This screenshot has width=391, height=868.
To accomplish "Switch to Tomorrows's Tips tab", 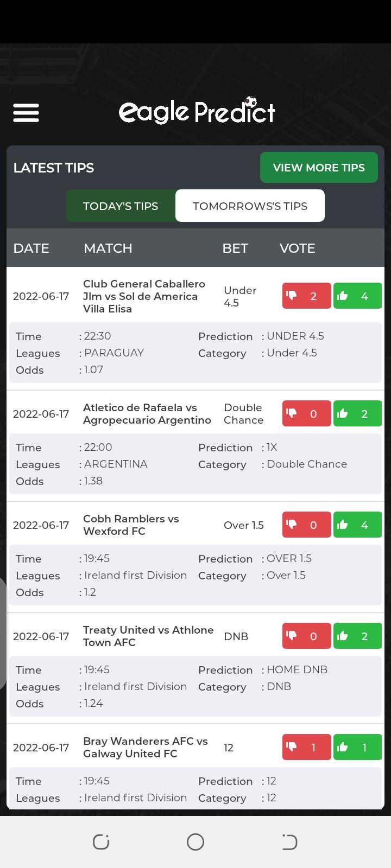I will tap(250, 206).
